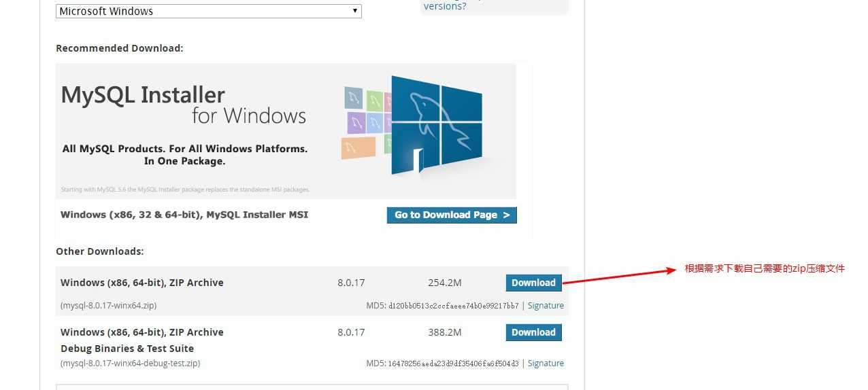Click the mysql-8.0.17-winx64-debug-test.zip filename
Viewport: 868px width, 390px height.
(131, 364)
